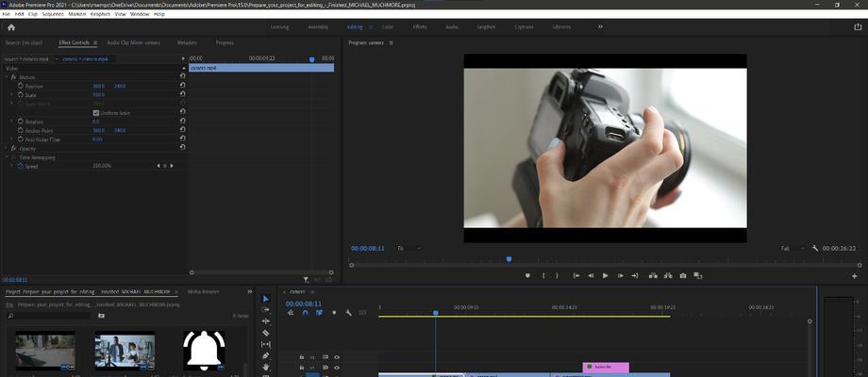Toggle animation stopwatch for Scale
868x377 pixels.
coord(21,94)
